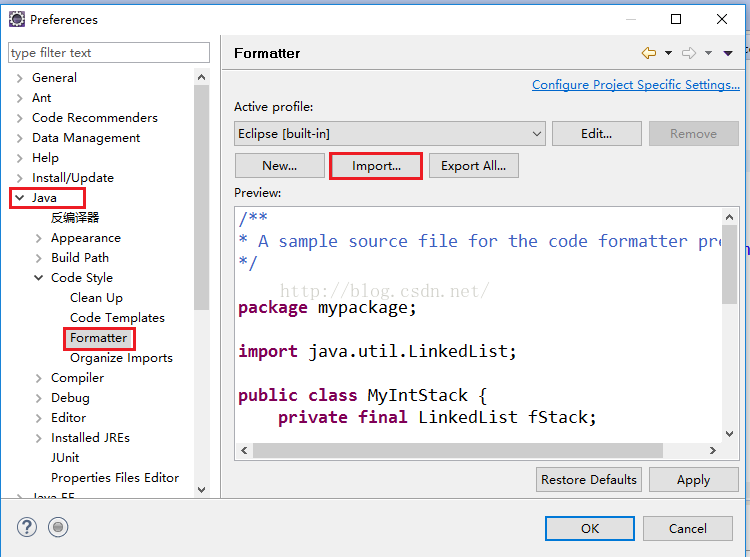Viewport: 750px width, 560px height.
Task: Select Properties Files Editor item
Action: (115, 478)
